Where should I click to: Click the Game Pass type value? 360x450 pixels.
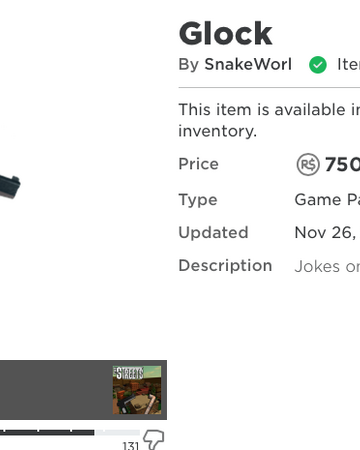[x=327, y=200]
